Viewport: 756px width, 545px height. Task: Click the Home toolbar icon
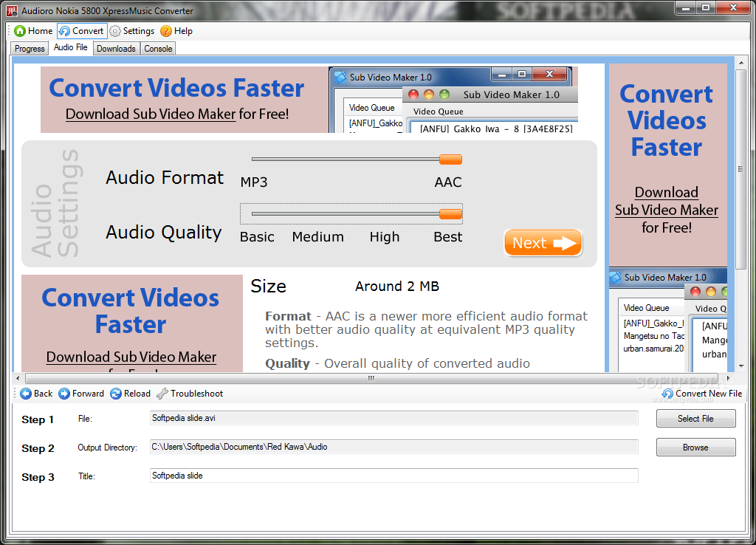coord(20,31)
